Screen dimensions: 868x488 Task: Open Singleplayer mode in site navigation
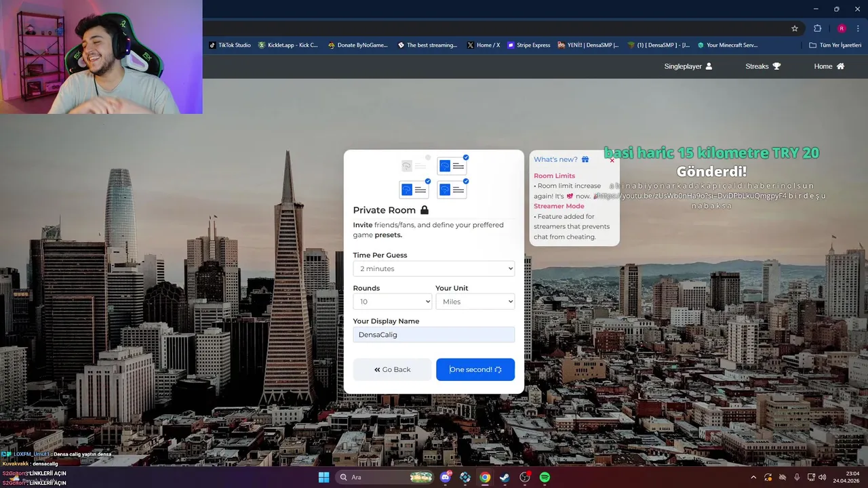(x=688, y=66)
